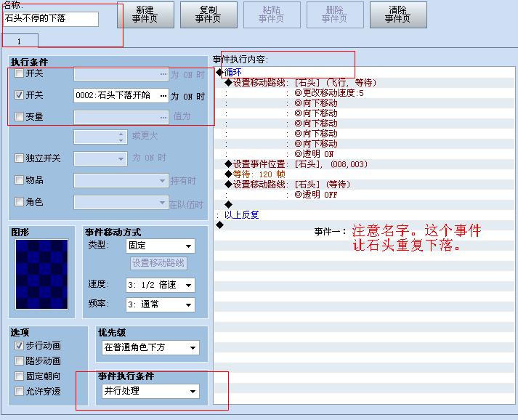Enable the 变量 condition checkbox
The image size is (518, 420).
19,117
